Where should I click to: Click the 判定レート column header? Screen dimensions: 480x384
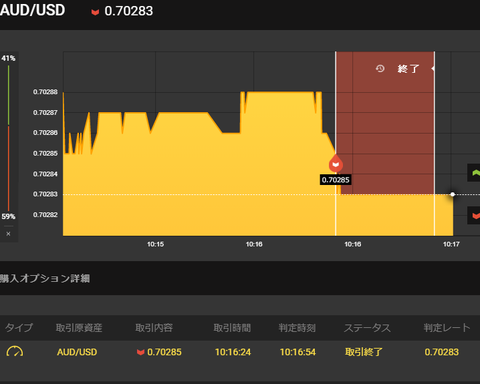447,328
